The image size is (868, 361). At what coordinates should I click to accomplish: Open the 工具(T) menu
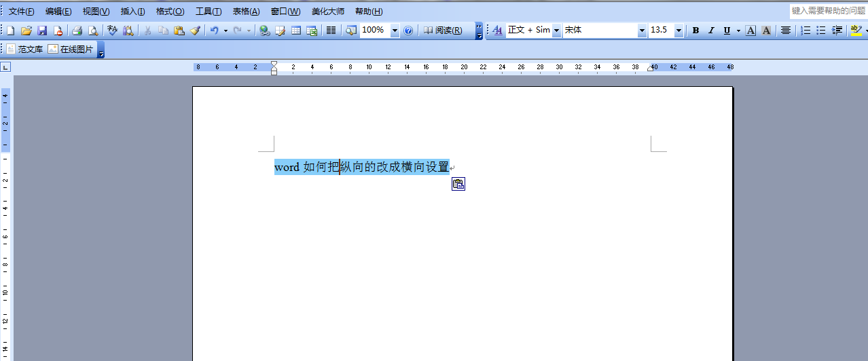209,12
